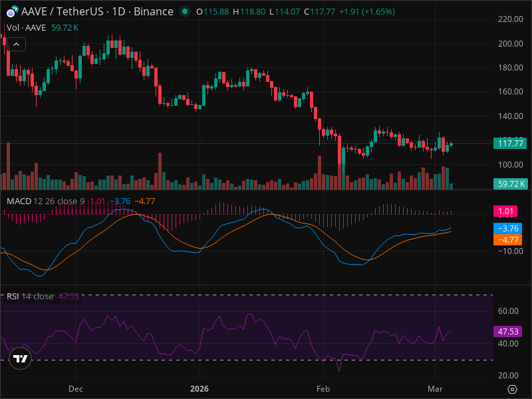Click the 60.00 RSI scale label

pos(508,311)
